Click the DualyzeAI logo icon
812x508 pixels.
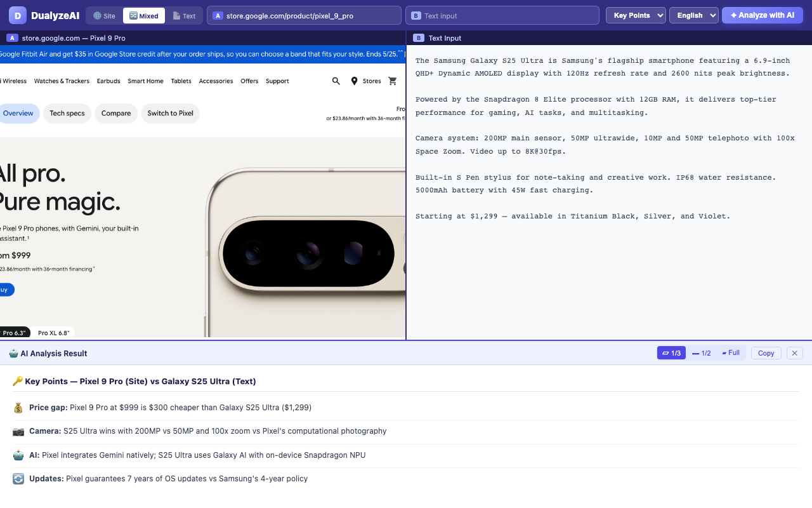(18, 15)
